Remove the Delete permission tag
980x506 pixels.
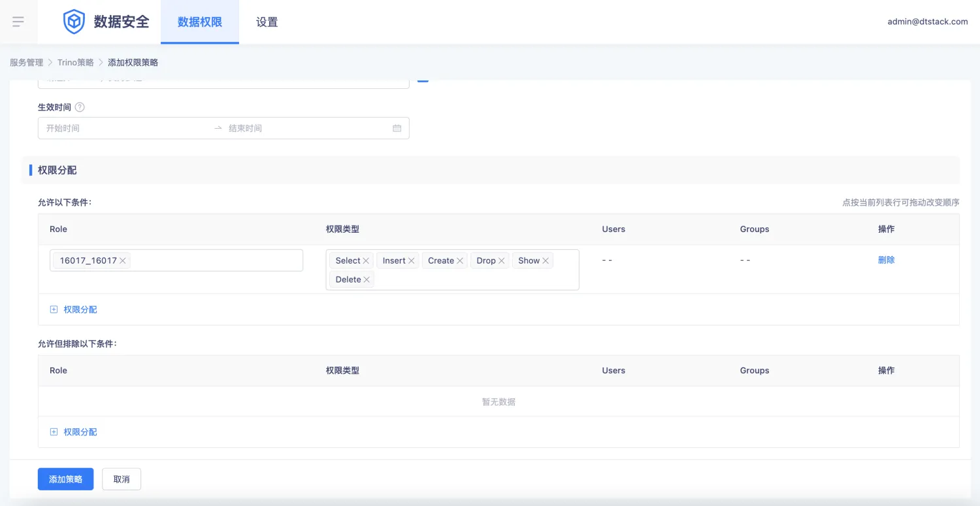[367, 280]
